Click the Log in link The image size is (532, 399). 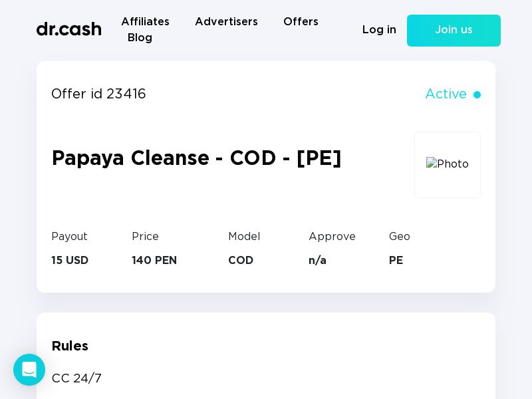(379, 30)
